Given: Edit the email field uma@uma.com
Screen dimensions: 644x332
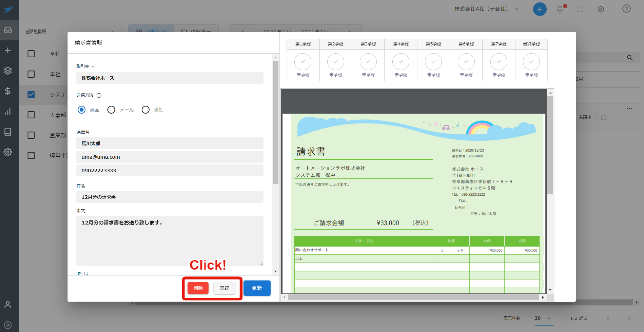Looking at the screenshot, I should pos(170,157).
